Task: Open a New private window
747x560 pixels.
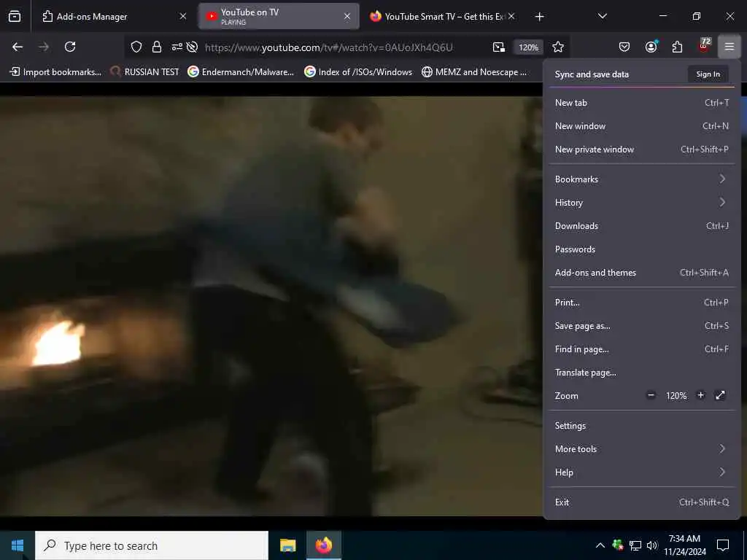Action: 642,149
